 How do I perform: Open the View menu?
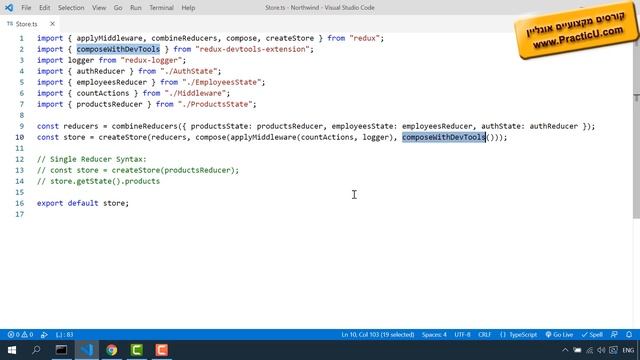(99, 7)
